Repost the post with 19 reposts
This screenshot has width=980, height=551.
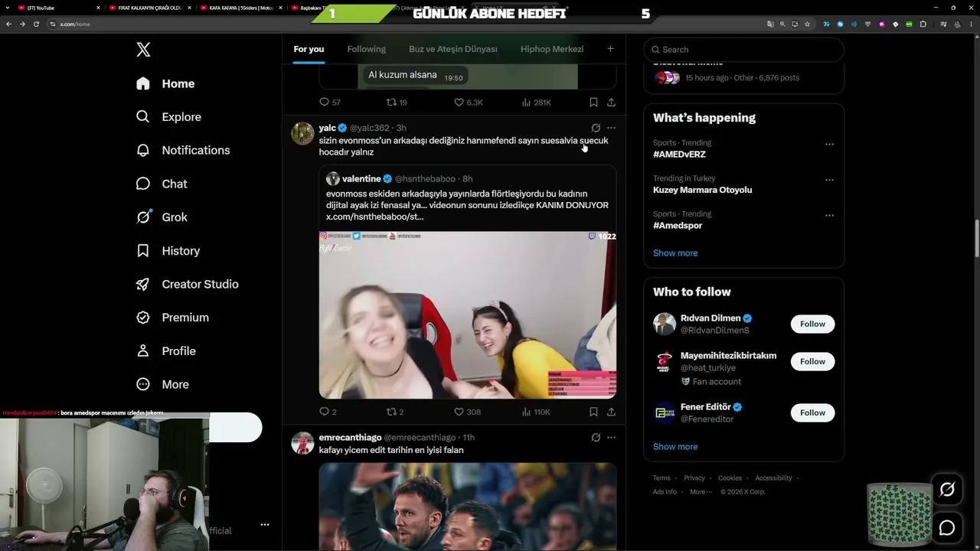[397, 103]
